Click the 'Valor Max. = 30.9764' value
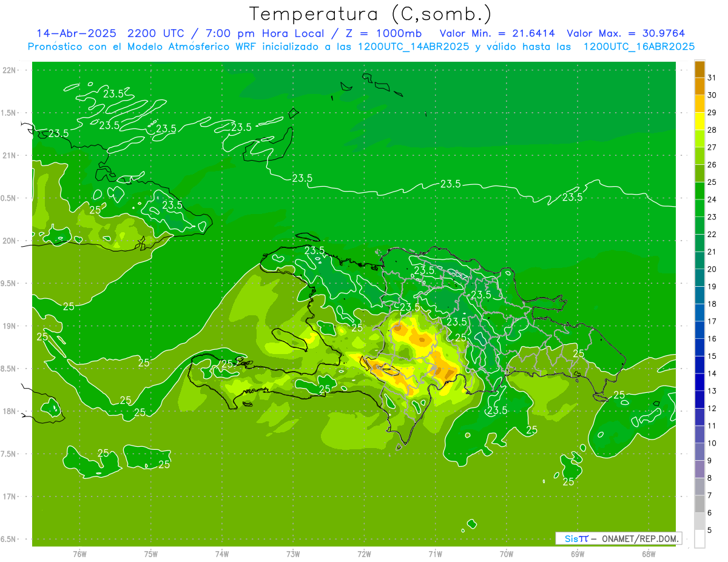Image resolution: width=728 pixels, height=562 pixels. coord(625,33)
